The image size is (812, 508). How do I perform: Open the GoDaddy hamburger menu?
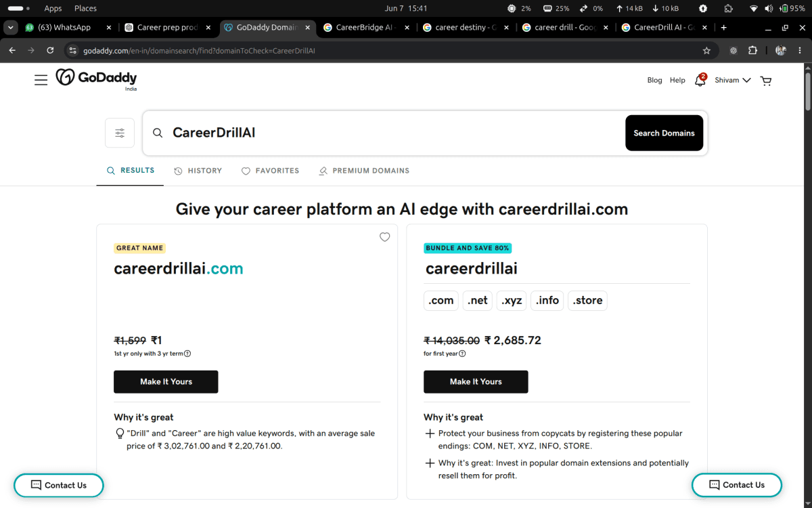[41, 80]
